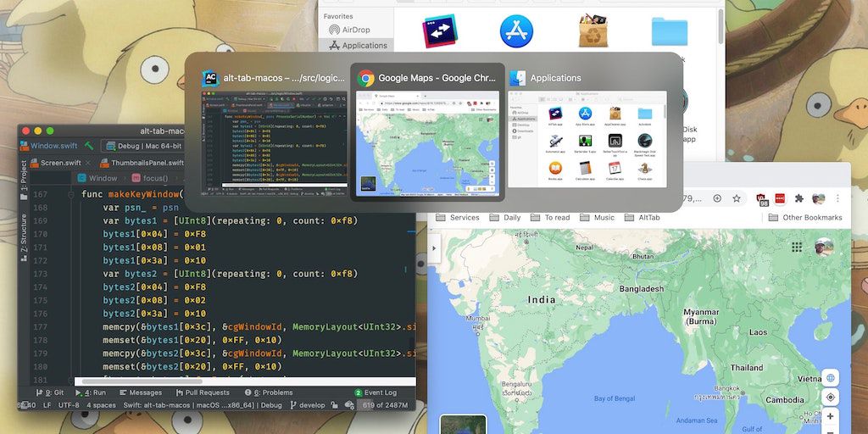Click Window.swift in the AppCode navigation bar
Image resolution: width=868 pixels, height=434 pixels.
coord(49,146)
